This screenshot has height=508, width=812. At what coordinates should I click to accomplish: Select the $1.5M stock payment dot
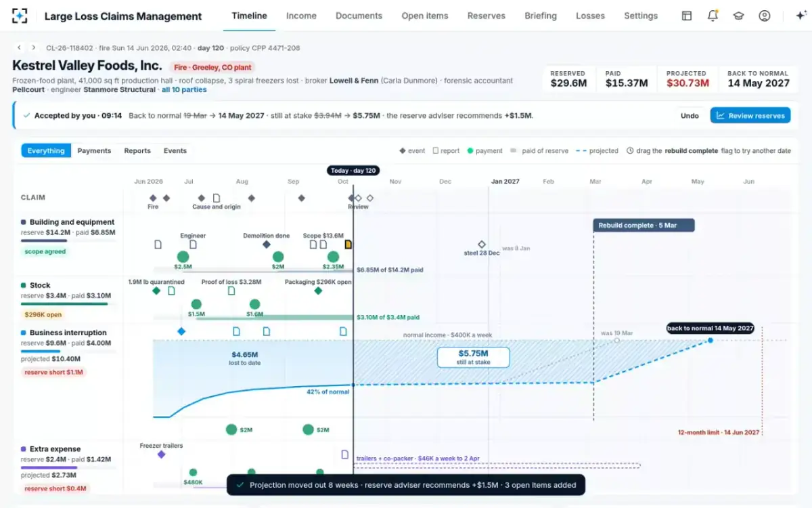(x=196, y=304)
